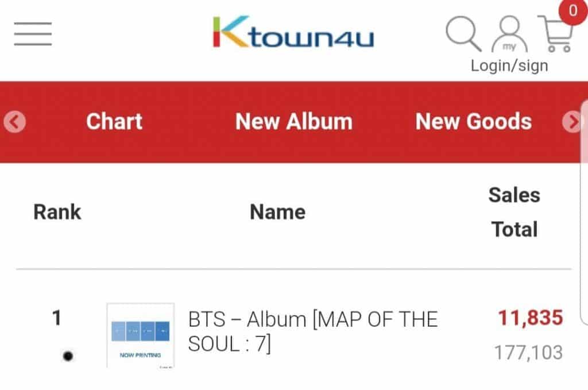This screenshot has width=588, height=390.
Task: Click the red cart count badge
Action: [x=572, y=11]
